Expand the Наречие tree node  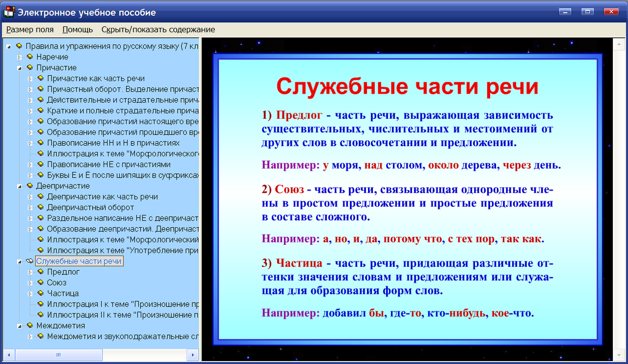coord(20,56)
